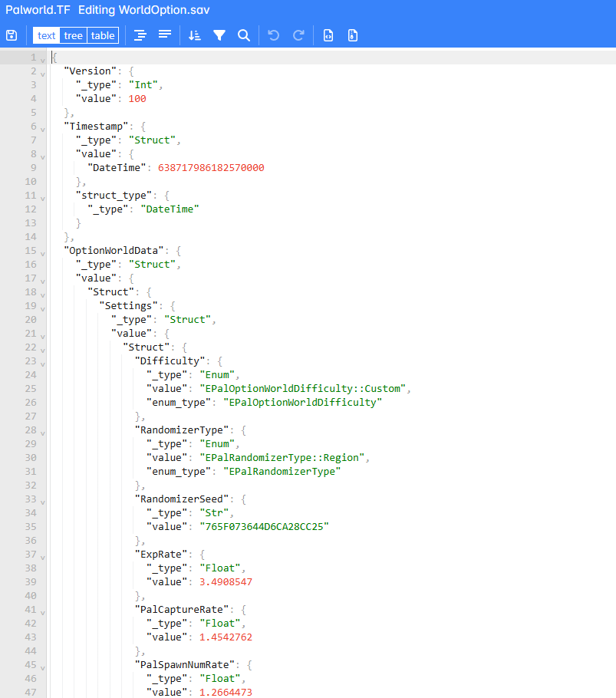
Task: Collapse fold arrow at line 1
Action: (x=43, y=60)
